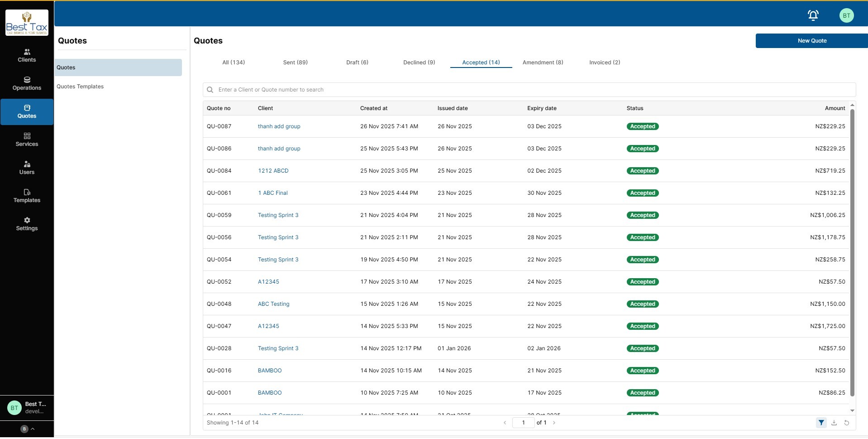868x439 pixels.
Task: Open Templates from sidebar
Action: coord(27,196)
